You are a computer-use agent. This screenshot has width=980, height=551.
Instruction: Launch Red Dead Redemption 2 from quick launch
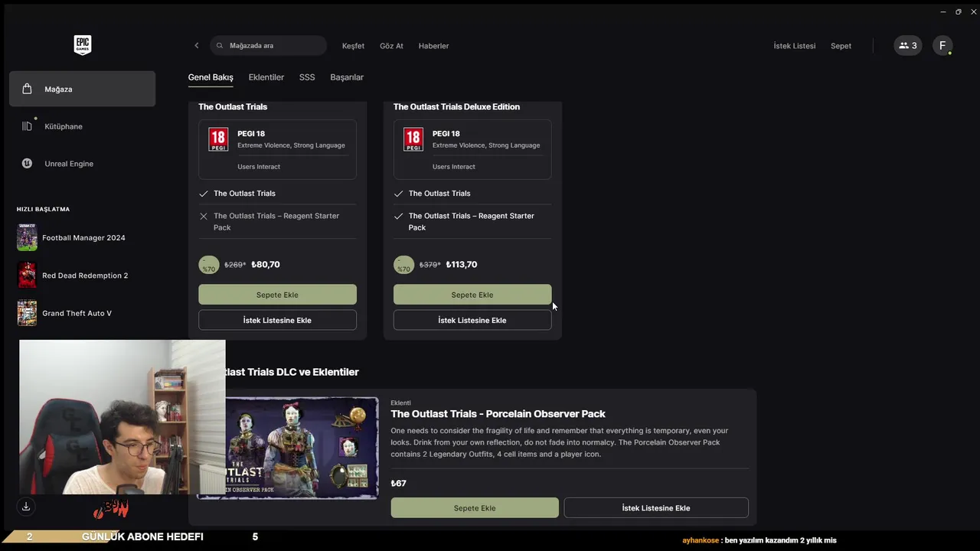click(x=85, y=275)
